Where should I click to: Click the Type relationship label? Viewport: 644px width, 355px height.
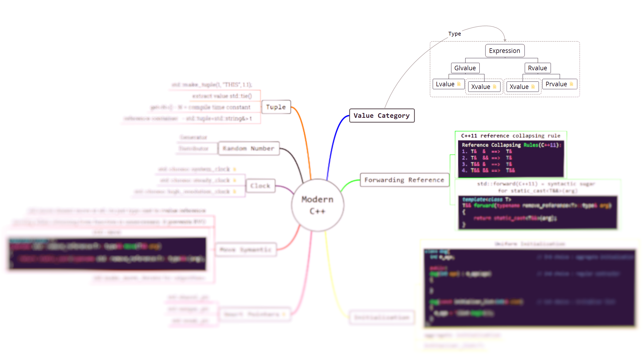pyautogui.click(x=454, y=34)
